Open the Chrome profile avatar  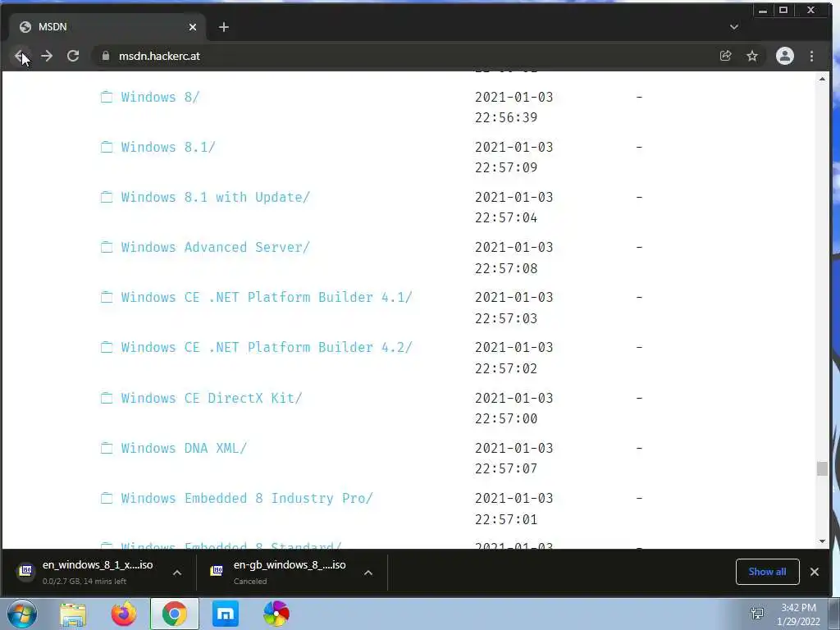point(785,56)
